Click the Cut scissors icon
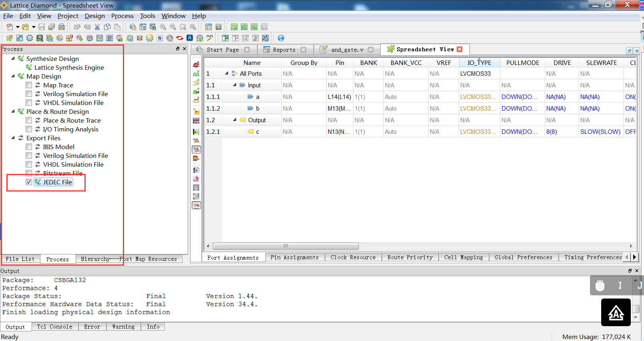 97,27
